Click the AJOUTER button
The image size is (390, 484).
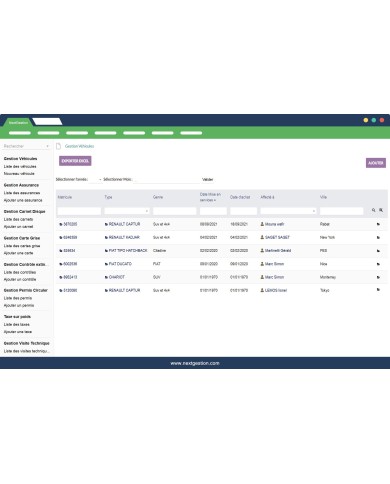pyautogui.click(x=376, y=163)
